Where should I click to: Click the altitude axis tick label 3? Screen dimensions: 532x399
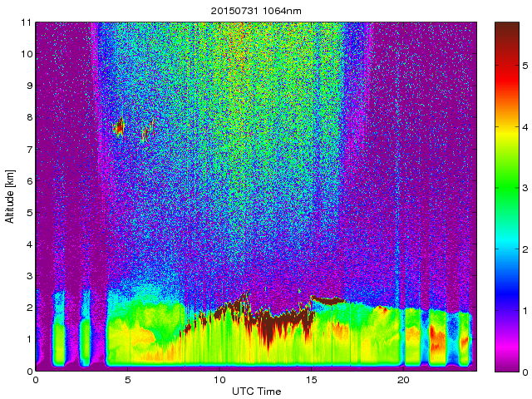pyautogui.click(x=29, y=276)
